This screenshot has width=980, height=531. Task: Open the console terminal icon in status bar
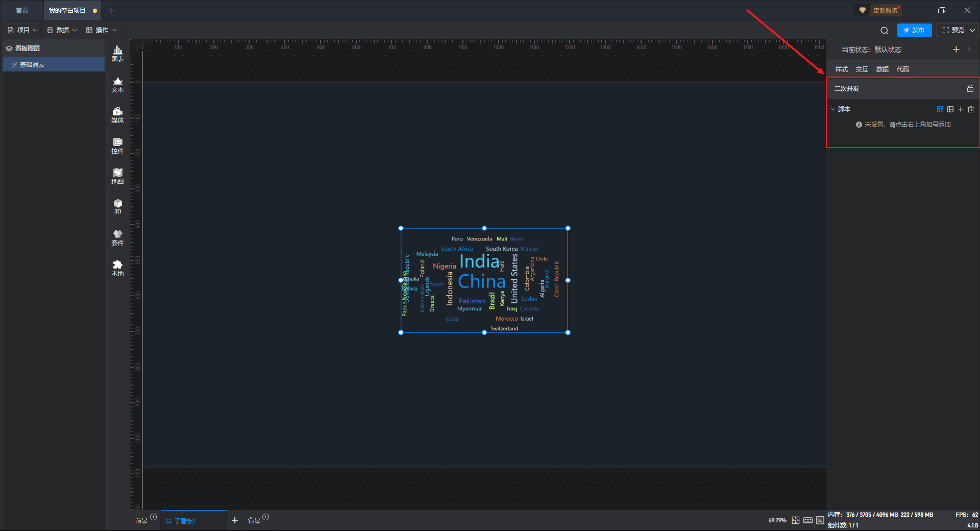[x=820, y=520]
